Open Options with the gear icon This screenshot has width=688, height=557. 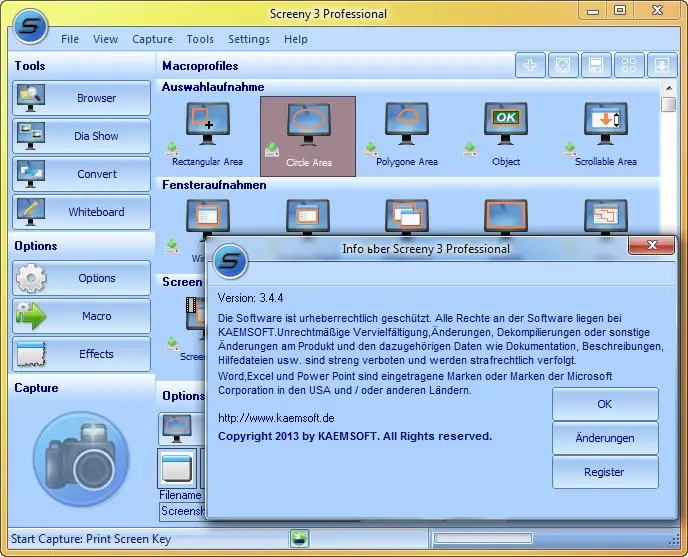pos(82,278)
